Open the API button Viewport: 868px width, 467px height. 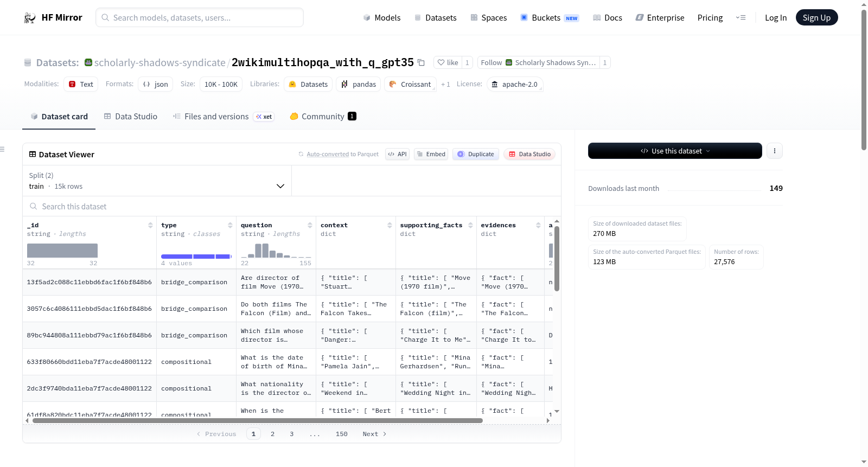tap(397, 154)
